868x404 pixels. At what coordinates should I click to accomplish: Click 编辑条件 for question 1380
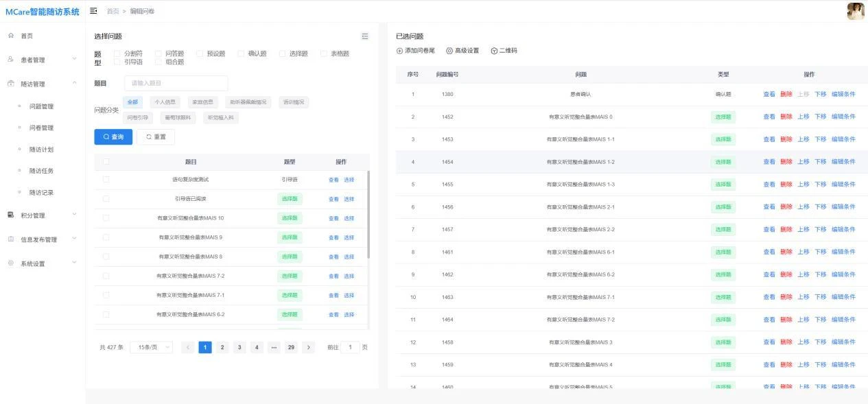843,94
